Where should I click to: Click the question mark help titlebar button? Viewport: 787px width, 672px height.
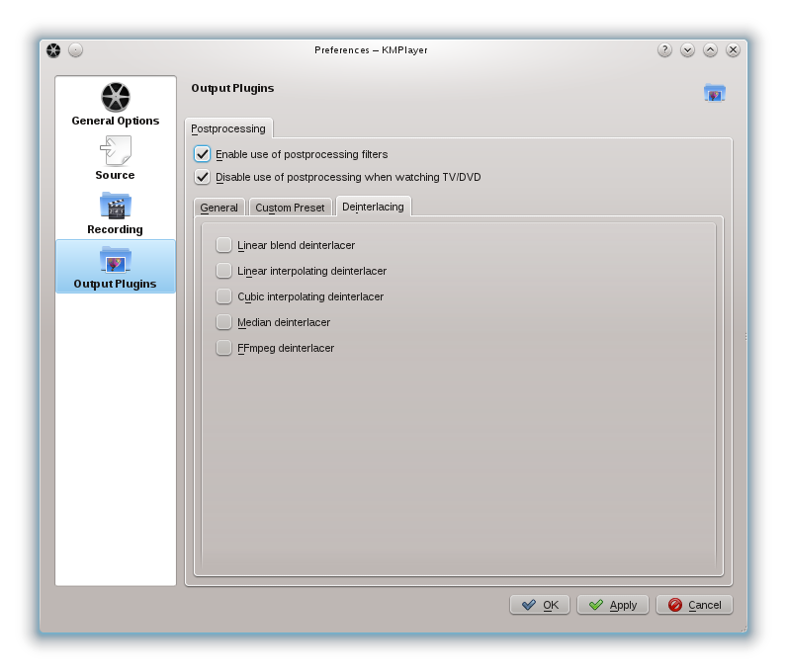click(x=664, y=50)
